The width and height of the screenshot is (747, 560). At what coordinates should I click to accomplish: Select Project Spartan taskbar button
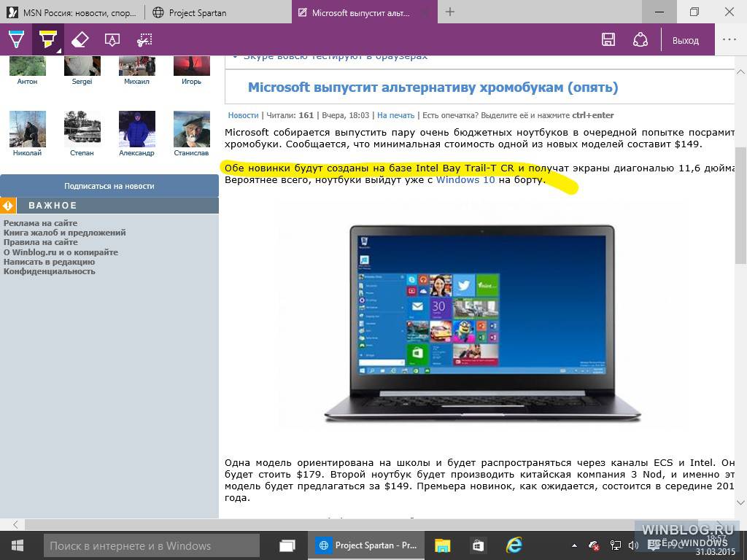click(366, 545)
